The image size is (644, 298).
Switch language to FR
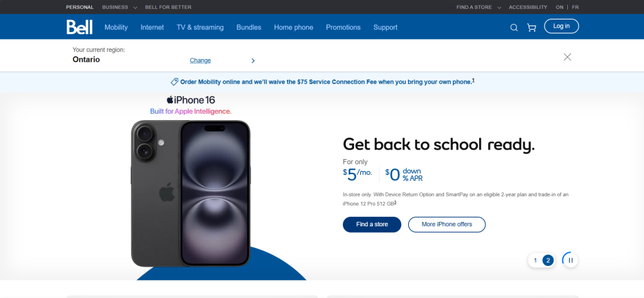[575, 7]
